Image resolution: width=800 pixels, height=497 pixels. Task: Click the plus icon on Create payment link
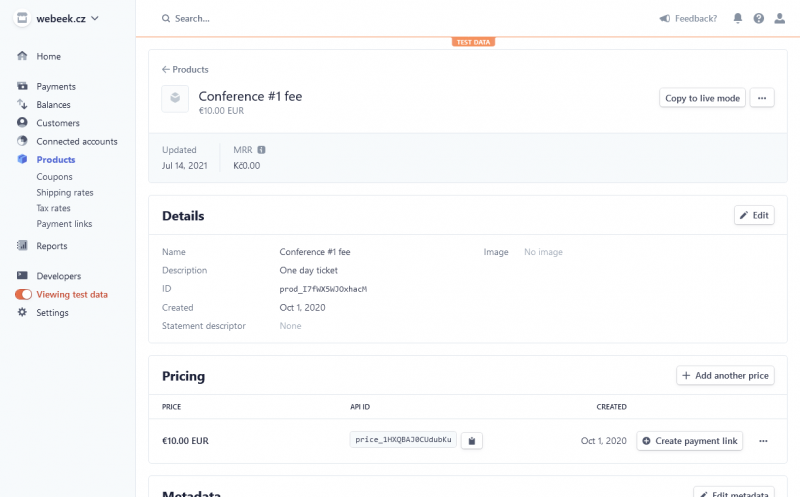tap(646, 441)
